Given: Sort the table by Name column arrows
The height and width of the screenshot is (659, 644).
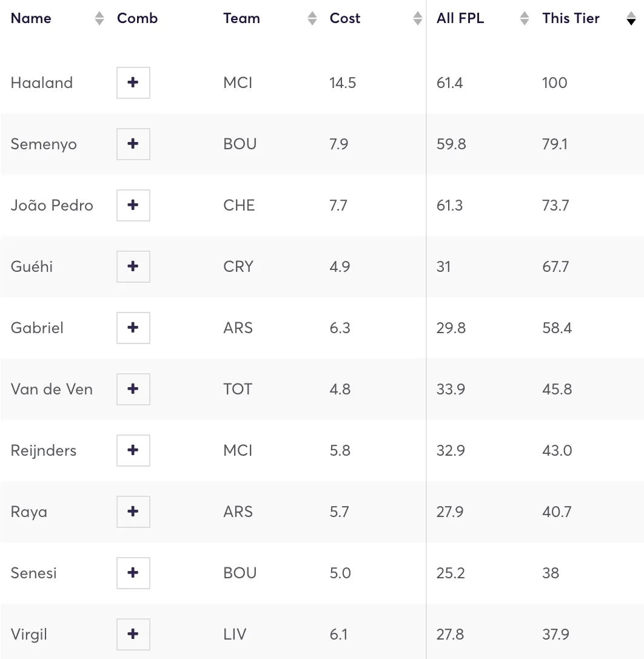Looking at the screenshot, I should pyautogui.click(x=99, y=19).
